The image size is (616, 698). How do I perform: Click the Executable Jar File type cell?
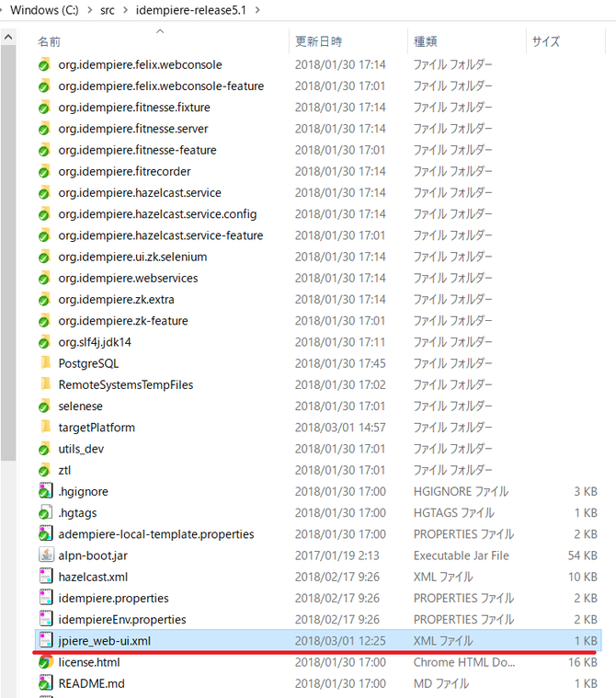coord(462,555)
